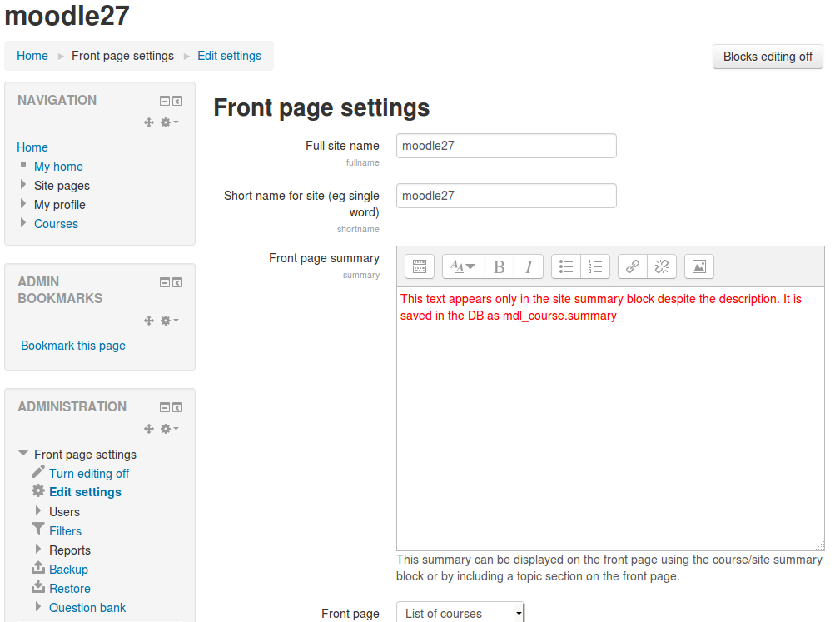Insert an unordered bullet list
Viewport: 840px width, 622px height.
[x=566, y=266]
